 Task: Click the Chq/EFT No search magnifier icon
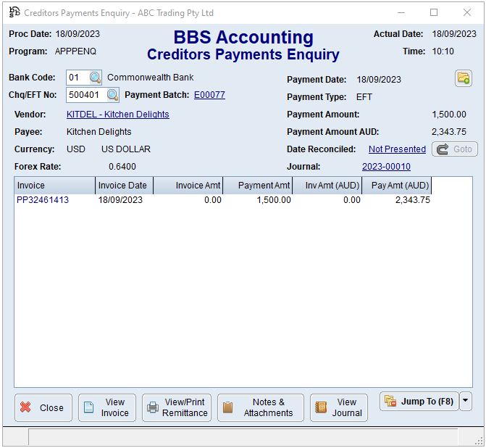coord(112,95)
